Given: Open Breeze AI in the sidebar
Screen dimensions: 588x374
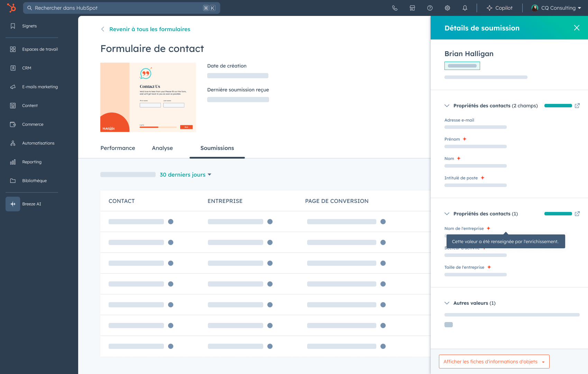Looking at the screenshot, I should coord(31,204).
